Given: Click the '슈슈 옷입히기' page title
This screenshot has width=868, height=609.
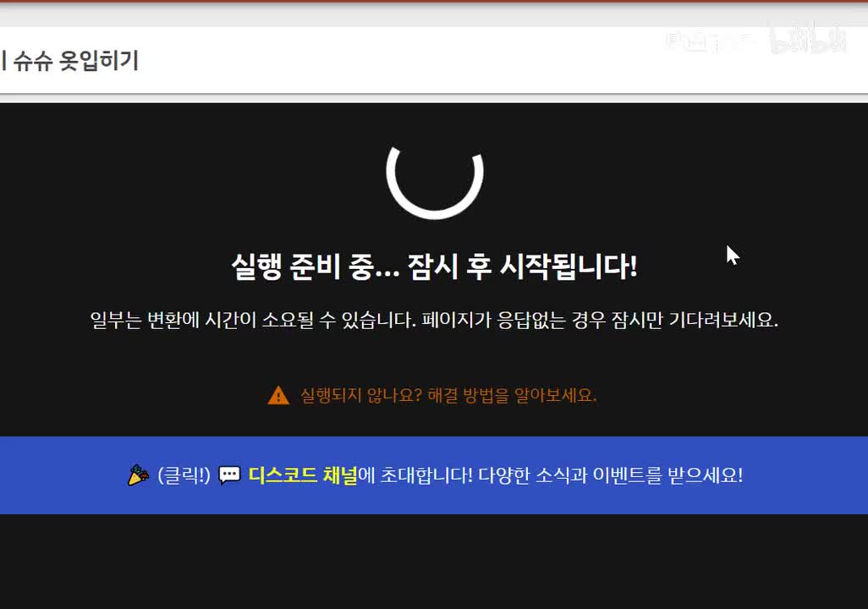Looking at the screenshot, I should [76, 60].
